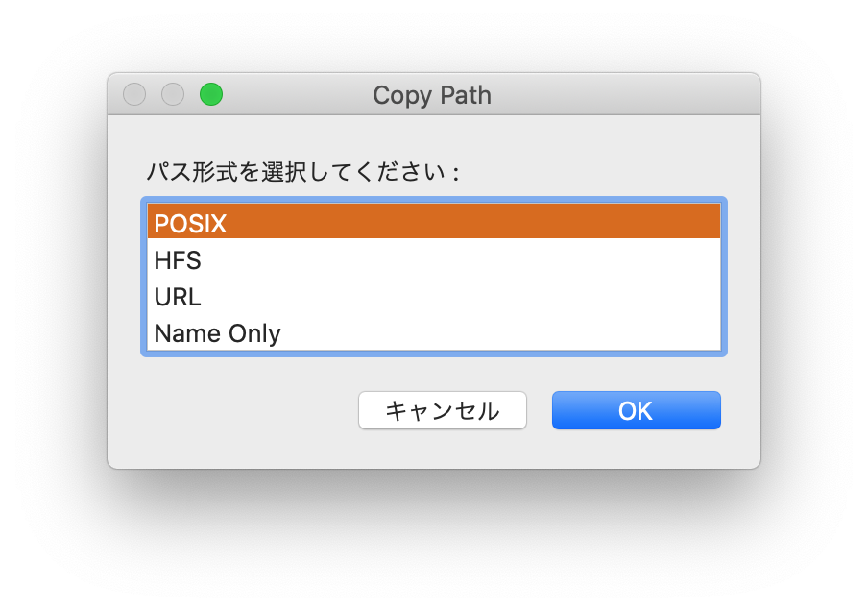Click the list row between HFS and Name Only
Viewport: 868px width, 611px height.
click(x=432, y=297)
